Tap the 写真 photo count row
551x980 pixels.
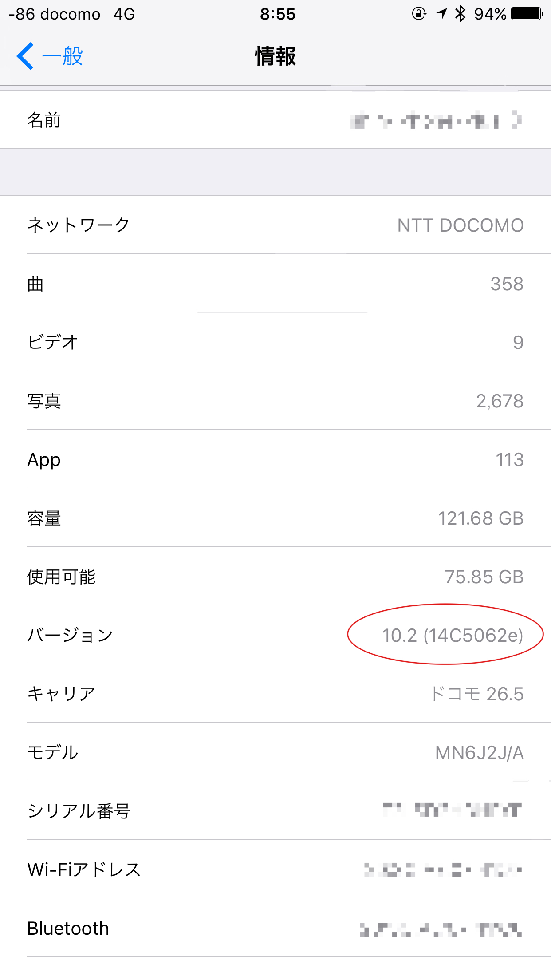275,401
